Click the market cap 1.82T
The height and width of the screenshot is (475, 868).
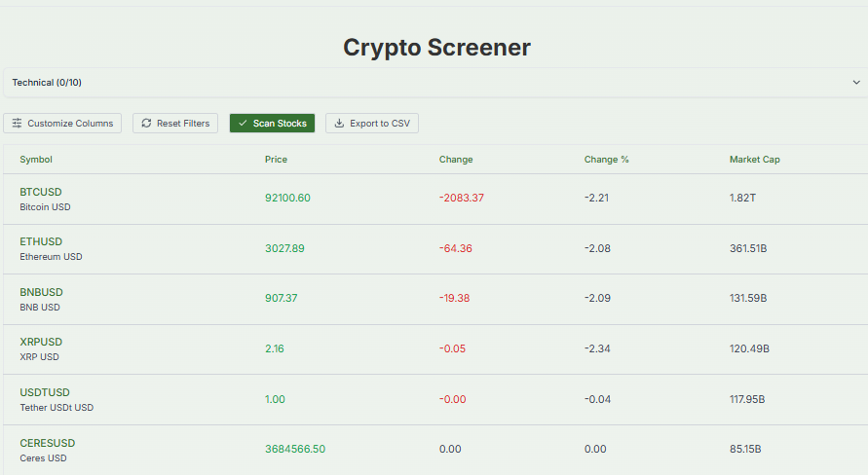[742, 198]
